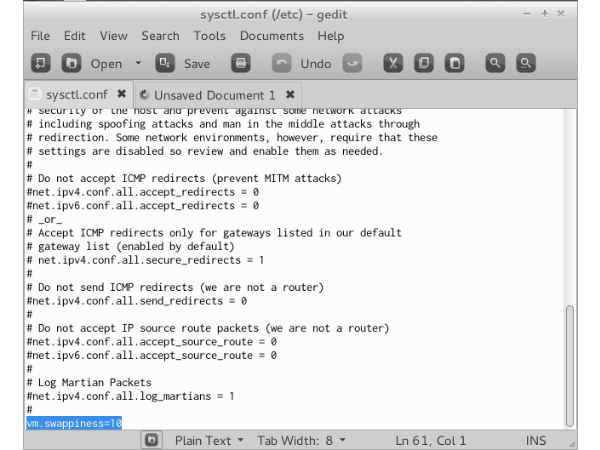Screen dimensions: 600x450
Task: Click the line net.ipv4.conf.all.accept_source_route = 0
Action: point(152,342)
